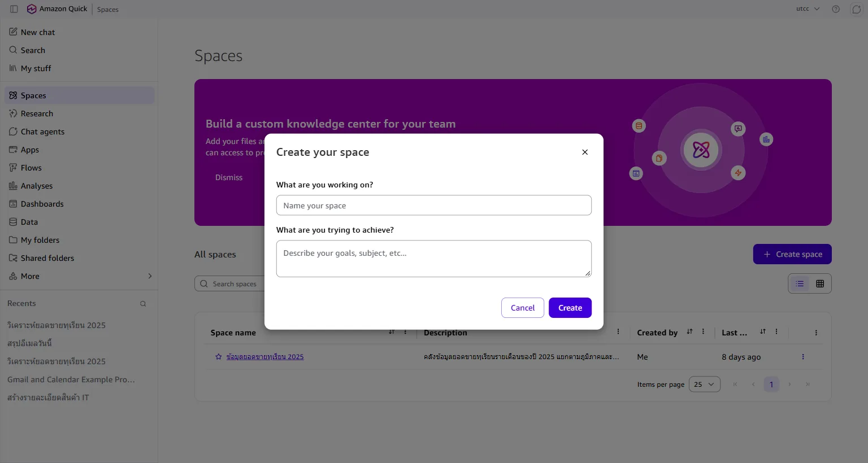Switch to grid view
The image size is (868, 463).
click(820, 283)
